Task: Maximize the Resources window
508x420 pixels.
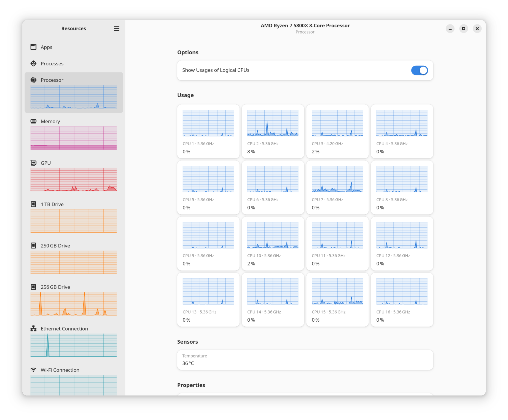Action: point(463,29)
